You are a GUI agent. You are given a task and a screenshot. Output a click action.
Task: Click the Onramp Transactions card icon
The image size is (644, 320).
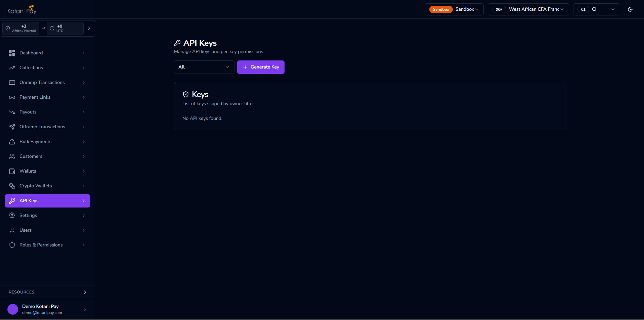[12, 83]
